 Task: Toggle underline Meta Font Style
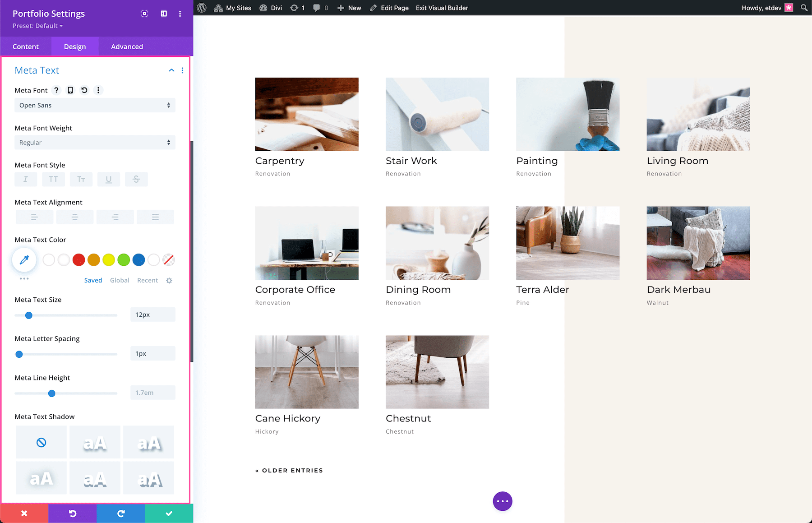click(109, 179)
